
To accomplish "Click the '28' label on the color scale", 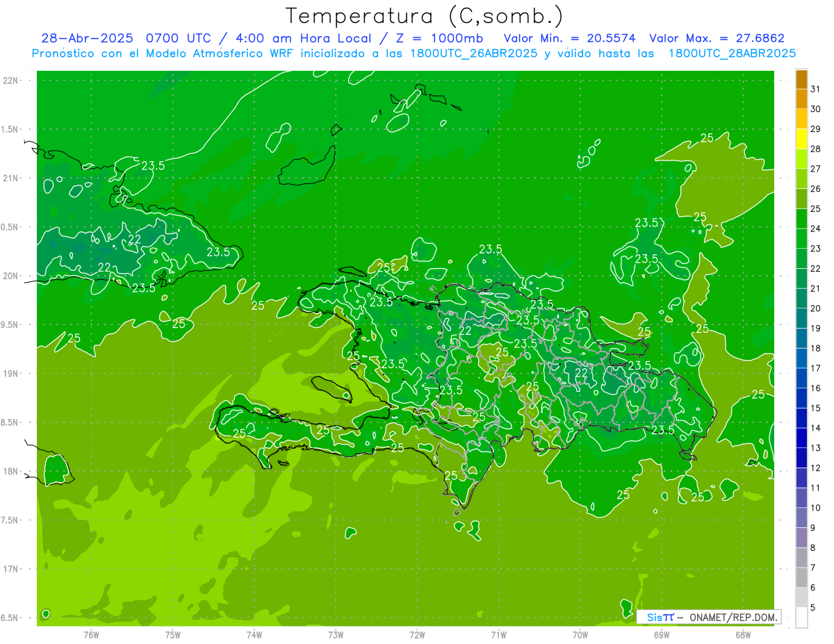I will pyautogui.click(x=815, y=149).
